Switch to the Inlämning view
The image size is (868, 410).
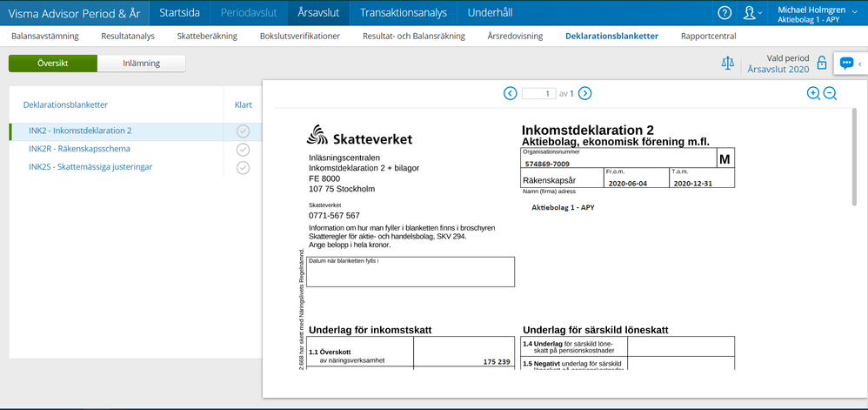pos(141,64)
